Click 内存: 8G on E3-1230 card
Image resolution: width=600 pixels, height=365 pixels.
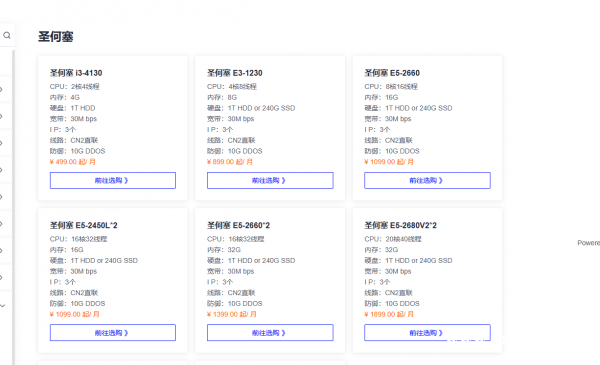(x=222, y=97)
